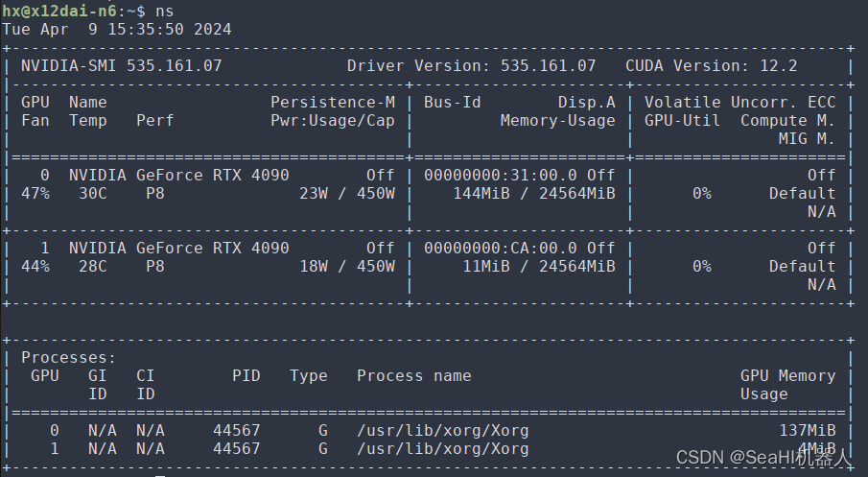The width and height of the screenshot is (868, 477).
Task: Click /usr/lib/xorg/Xorg in the GPU 1 process row
Action: tap(443, 449)
